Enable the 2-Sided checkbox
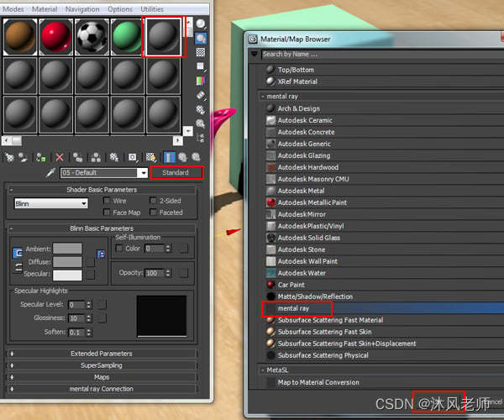 pos(153,201)
